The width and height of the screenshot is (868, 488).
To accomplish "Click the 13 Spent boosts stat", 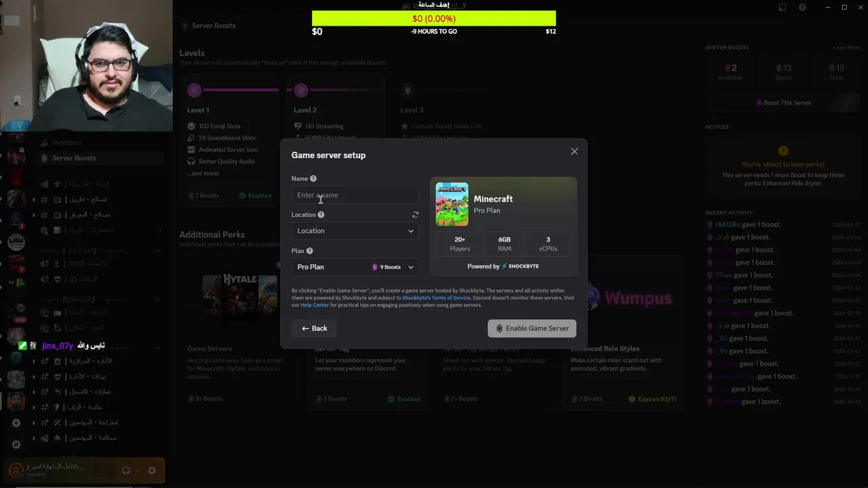I will click(x=783, y=72).
